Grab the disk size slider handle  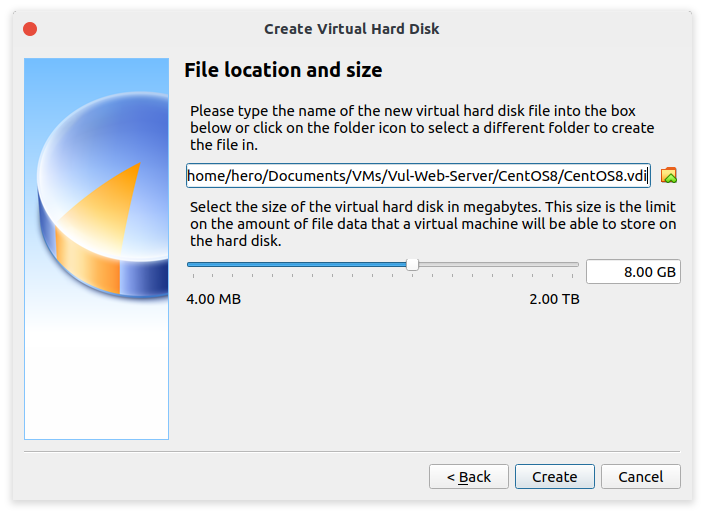pyautogui.click(x=412, y=264)
